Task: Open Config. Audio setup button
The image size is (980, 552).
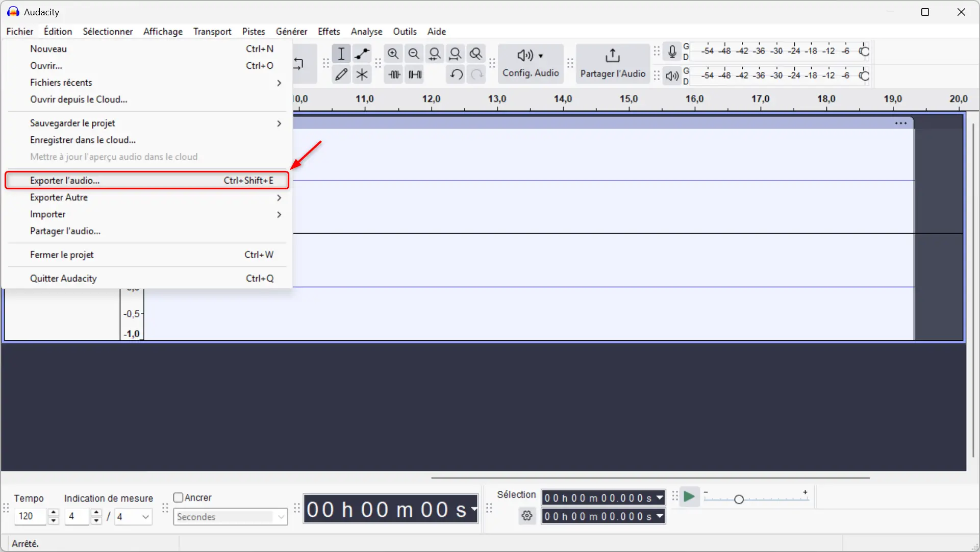Action: tap(531, 64)
